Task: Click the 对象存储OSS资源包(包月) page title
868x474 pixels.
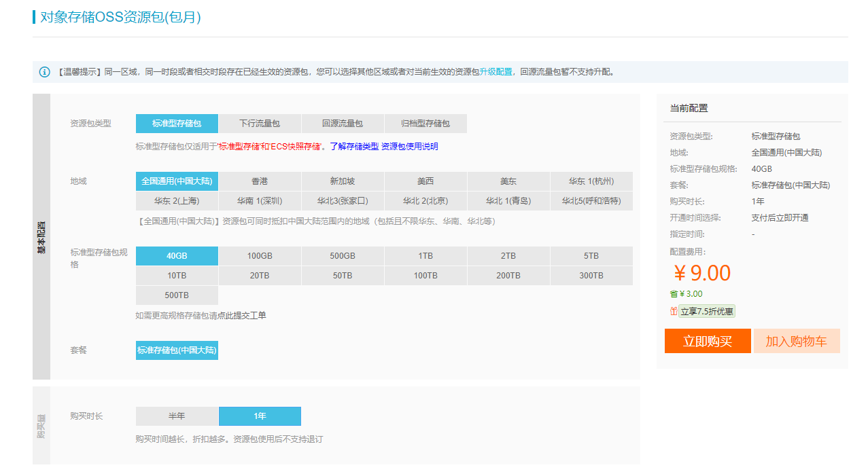Action: click(x=121, y=18)
